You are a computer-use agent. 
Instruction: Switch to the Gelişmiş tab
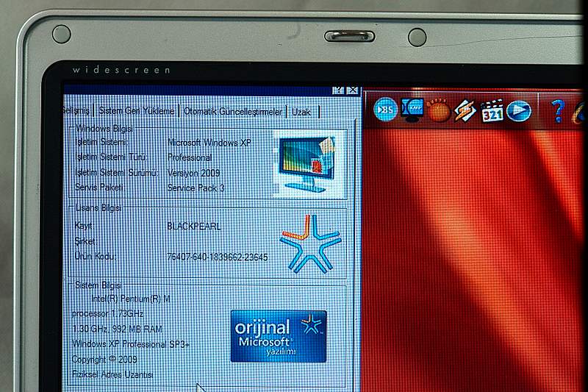[x=76, y=110]
